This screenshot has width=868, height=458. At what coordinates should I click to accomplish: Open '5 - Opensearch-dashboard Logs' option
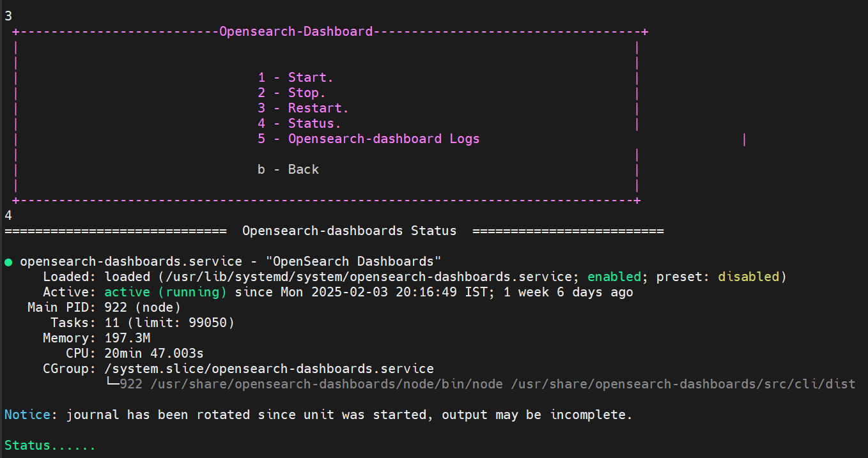click(368, 139)
